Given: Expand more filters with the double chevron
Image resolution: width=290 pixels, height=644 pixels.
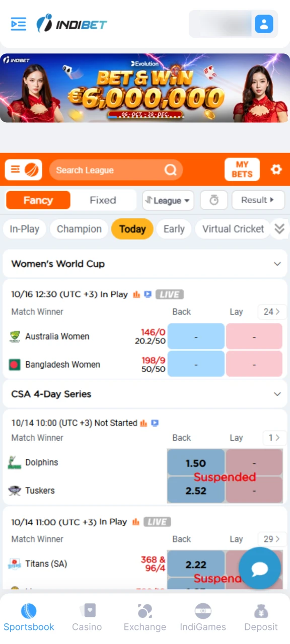Looking at the screenshot, I should 279,229.
